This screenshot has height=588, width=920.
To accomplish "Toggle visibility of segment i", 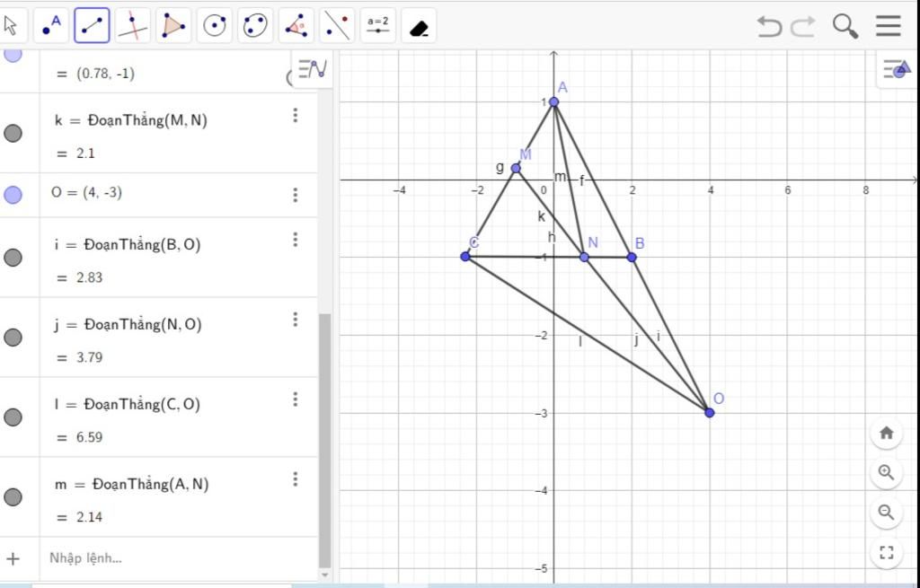I will tap(13, 258).
